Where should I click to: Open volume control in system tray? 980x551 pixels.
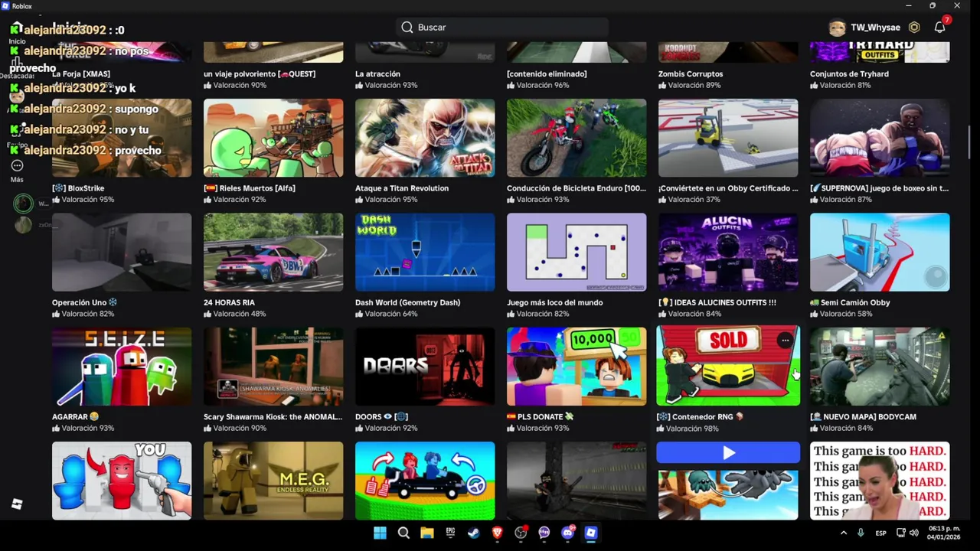[x=913, y=533]
